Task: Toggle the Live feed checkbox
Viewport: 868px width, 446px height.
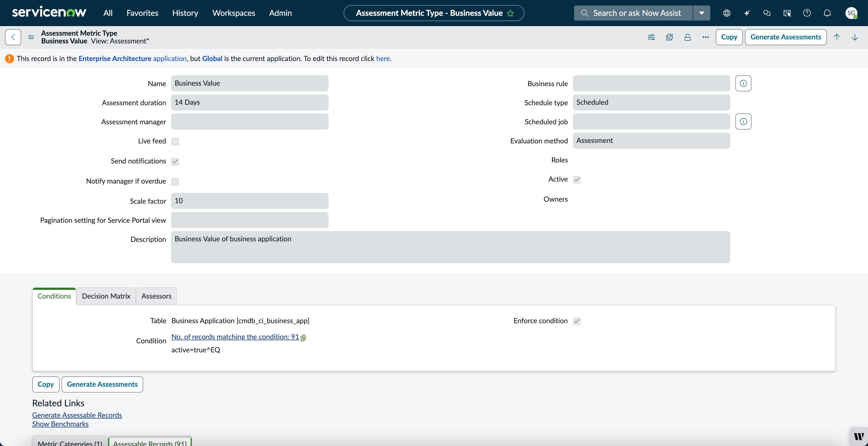Action: [175, 141]
